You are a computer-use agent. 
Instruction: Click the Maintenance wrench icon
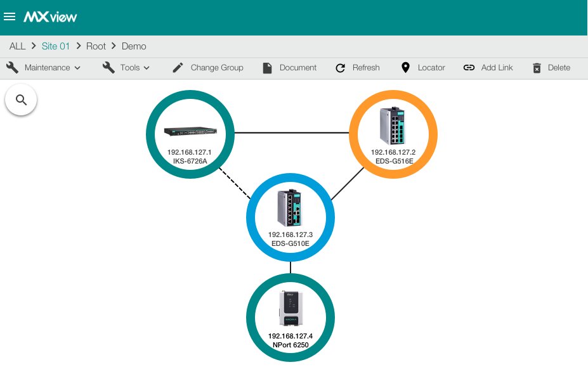point(13,67)
